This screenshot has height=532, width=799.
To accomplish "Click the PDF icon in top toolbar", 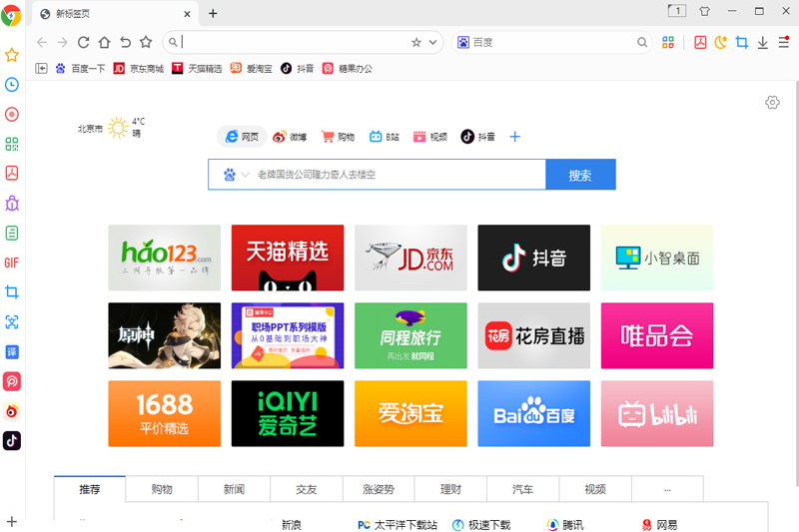I will [701, 42].
